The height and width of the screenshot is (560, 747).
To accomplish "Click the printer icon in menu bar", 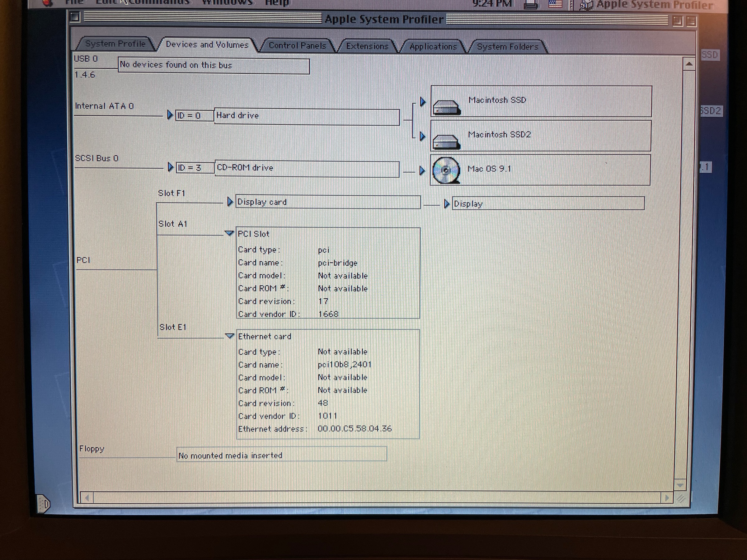I will tap(531, 5).
